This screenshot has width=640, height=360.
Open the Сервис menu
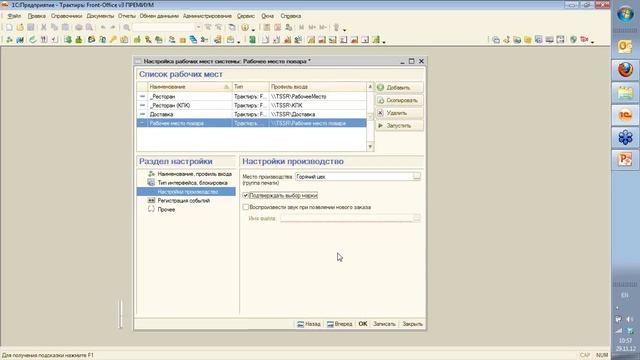pyautogui.click(x=246, y=16)
